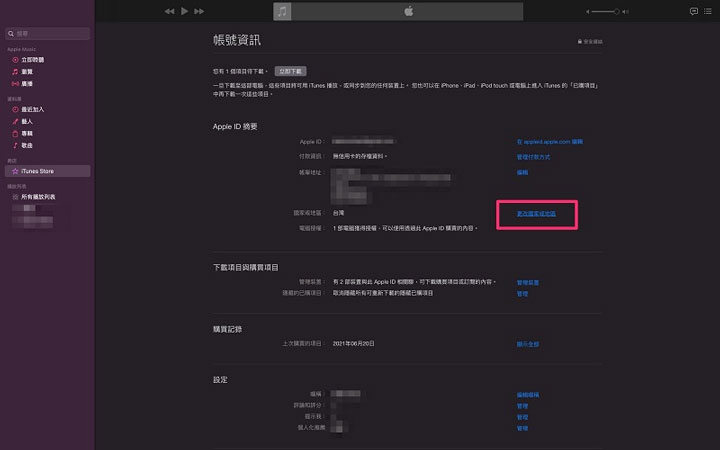Click the iTunes Store star icon

pos(15,171)
